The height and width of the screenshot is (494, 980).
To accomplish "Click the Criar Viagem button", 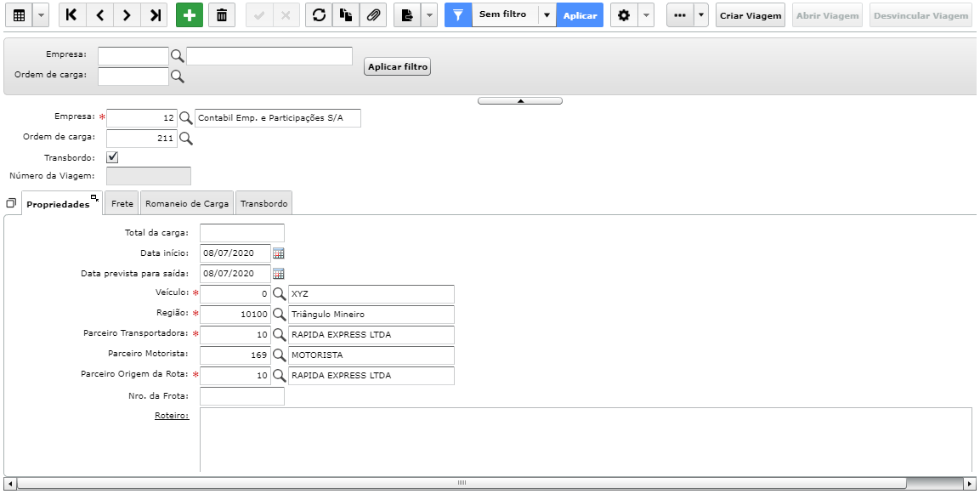I will pyautogui.click(x=750, y=15).
